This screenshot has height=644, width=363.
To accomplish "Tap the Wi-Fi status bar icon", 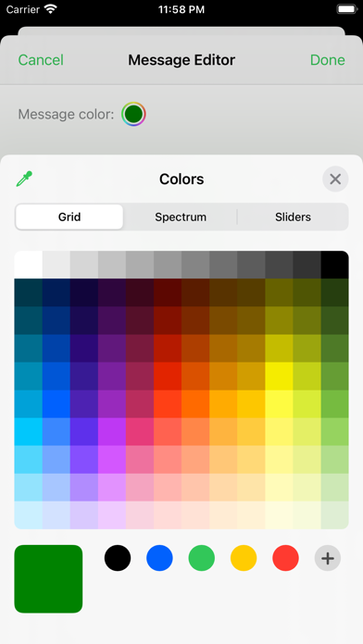I will click(x=51, y=9).
